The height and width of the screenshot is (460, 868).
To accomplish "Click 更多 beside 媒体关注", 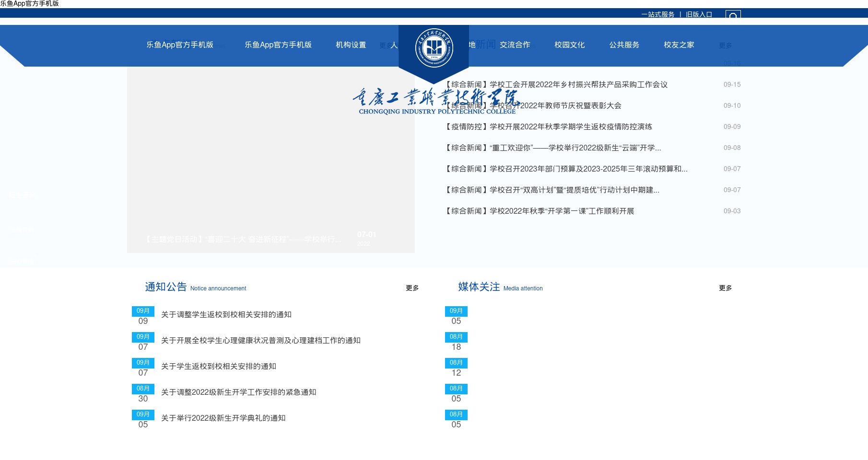I will coord(726,288).
